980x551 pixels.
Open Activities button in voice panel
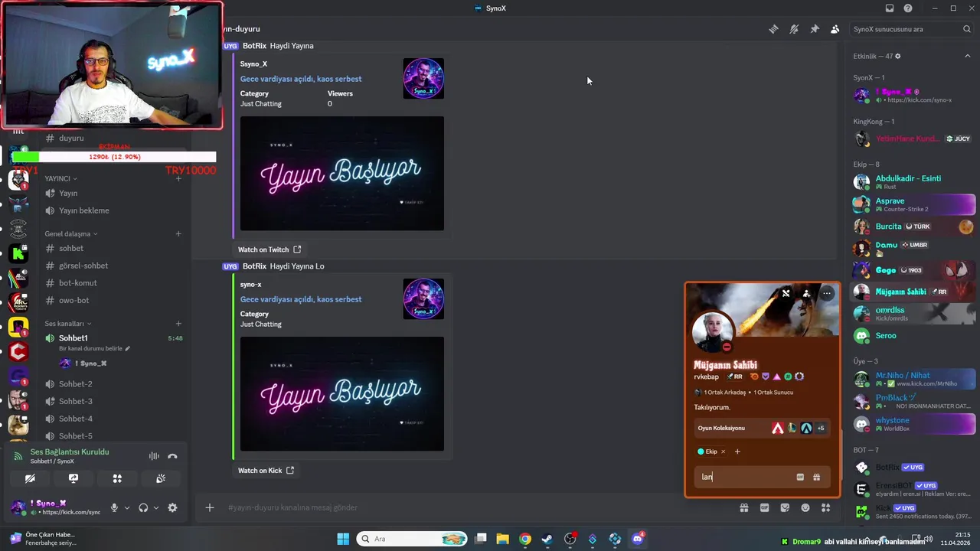pos(117,478)
